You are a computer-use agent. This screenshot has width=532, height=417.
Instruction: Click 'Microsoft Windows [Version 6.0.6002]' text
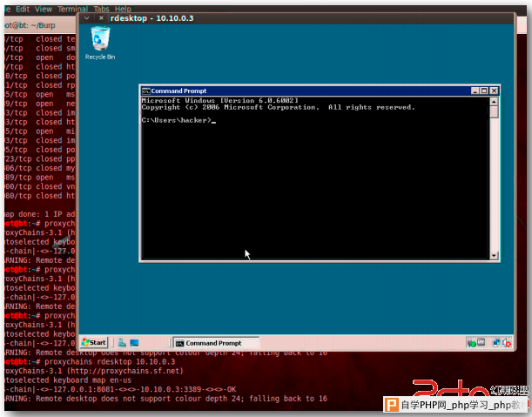pos(220,100)
